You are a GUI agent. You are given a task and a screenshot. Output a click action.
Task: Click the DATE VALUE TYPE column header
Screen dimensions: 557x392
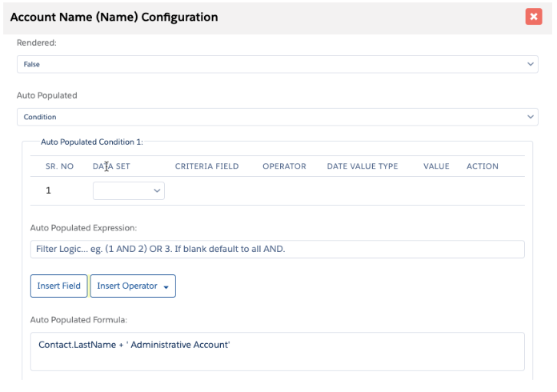point(363,166)
